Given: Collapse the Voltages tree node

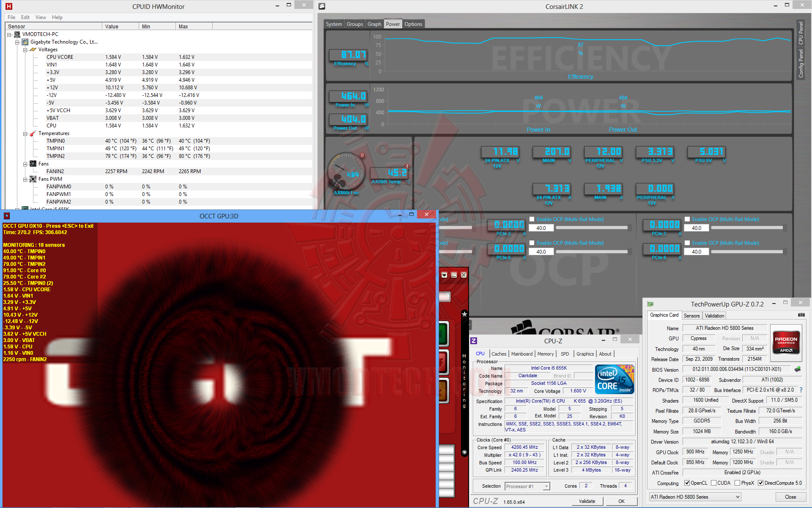Looking at the screenshot, I should click(25, 50).
